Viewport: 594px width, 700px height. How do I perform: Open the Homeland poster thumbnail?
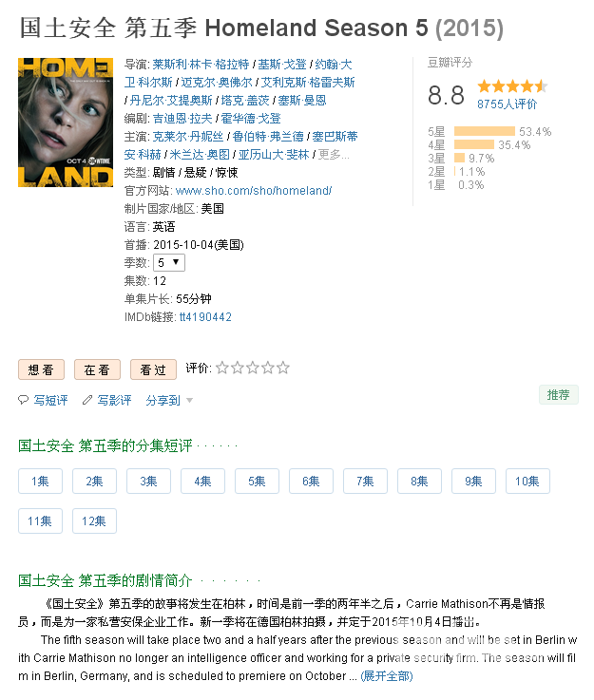66,123
